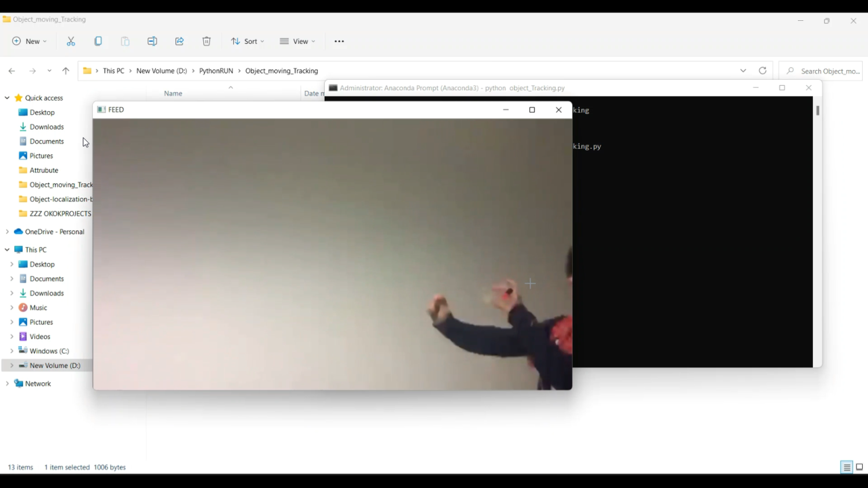Click the '1 item selected 1006 bytes' status text

85,467
